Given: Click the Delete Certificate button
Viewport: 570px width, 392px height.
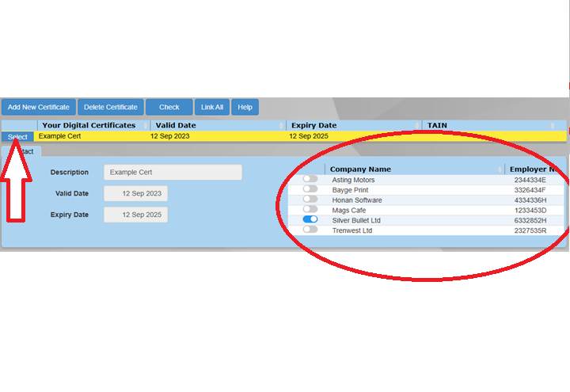Looking at the screenshot, I should [110, 107].
